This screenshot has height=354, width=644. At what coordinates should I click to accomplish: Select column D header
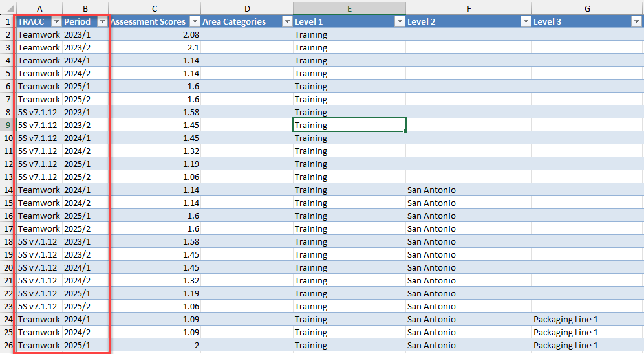(247, 8)
